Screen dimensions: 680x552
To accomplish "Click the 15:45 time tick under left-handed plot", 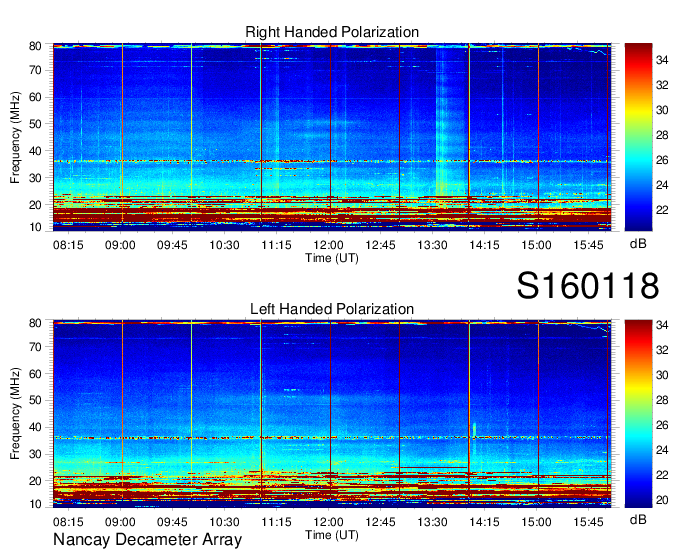I will [588, 522].
